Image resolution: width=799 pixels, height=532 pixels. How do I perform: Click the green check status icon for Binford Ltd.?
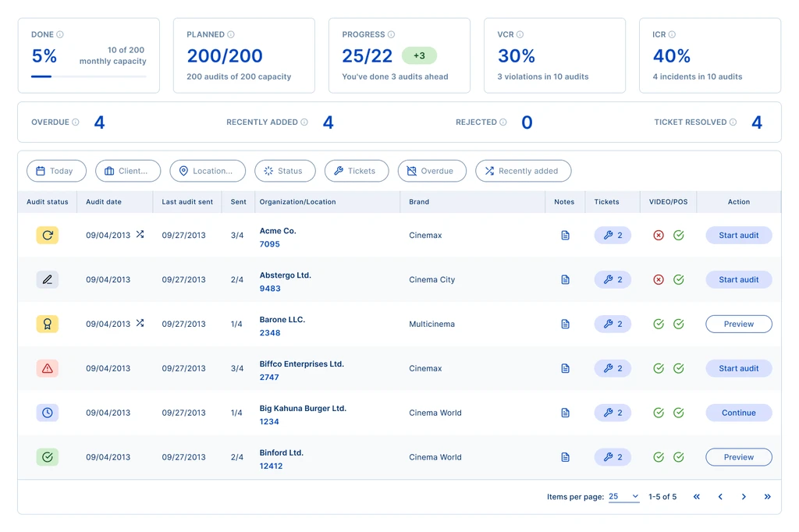coord(48,456)
